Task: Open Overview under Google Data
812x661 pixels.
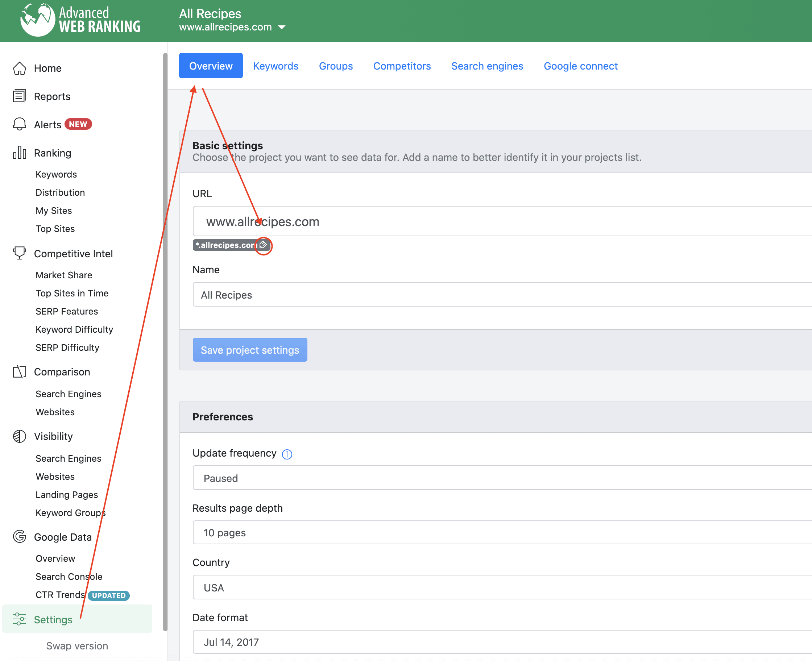Action: [x=55, y=558]
